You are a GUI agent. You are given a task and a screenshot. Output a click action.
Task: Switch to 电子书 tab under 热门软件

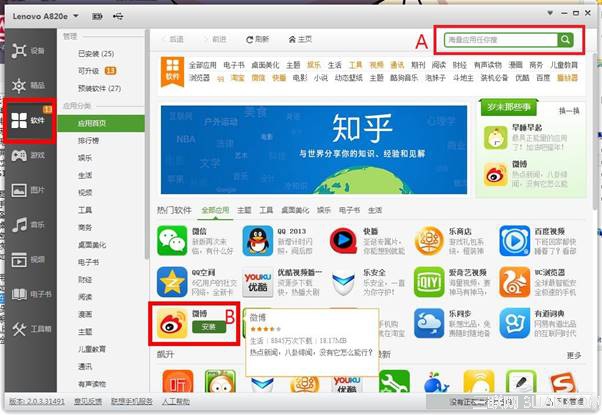click(349, 210)
